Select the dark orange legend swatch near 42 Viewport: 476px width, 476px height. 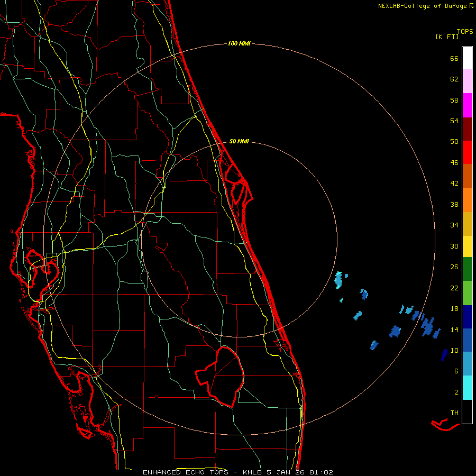click(467, 176)
